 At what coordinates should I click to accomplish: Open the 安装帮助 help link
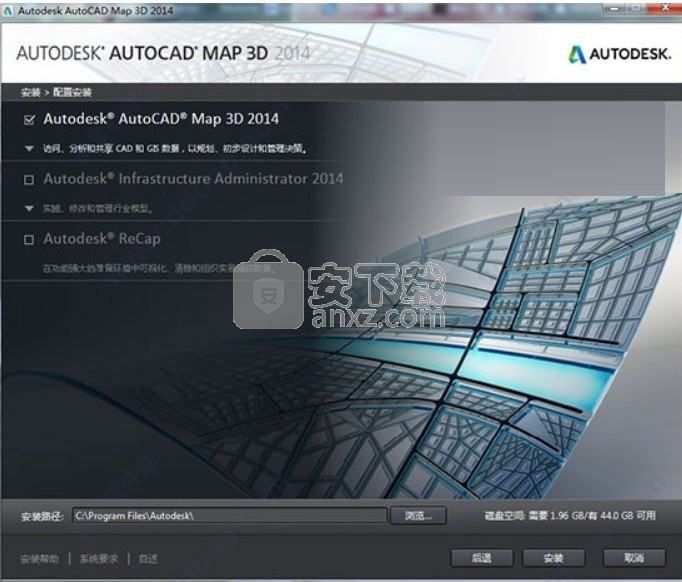click(40, 559)
